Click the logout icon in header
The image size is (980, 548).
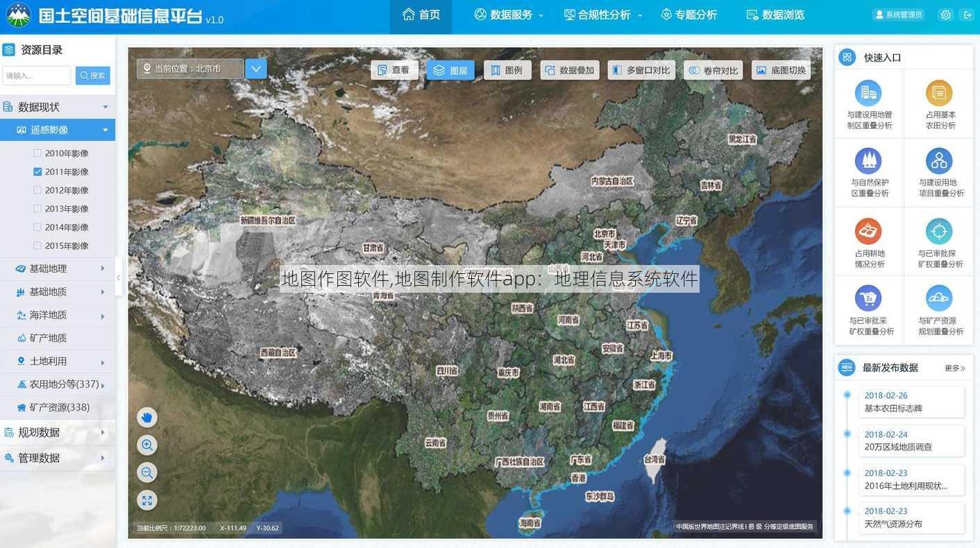pyautogui.click(x=968, y=15)
